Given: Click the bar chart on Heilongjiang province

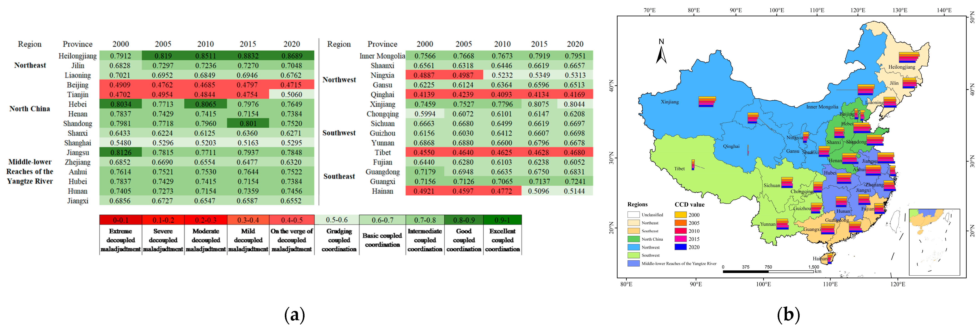Looking at the screenshot, I should pos(909,57).
